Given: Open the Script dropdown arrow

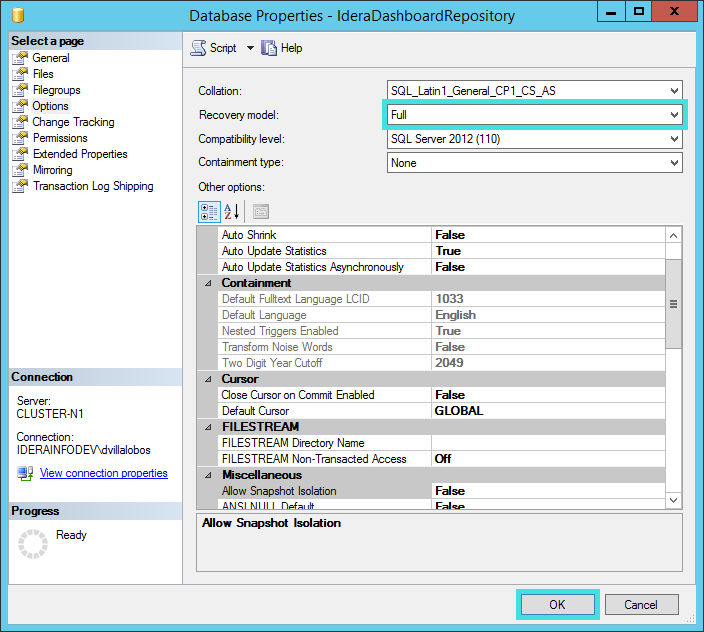Looking at the screenshot, I should click(250, 48).
